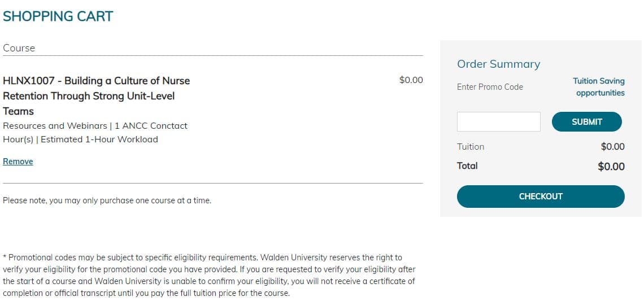Click the Remove link under the course
Viewport: 644px width, 301px height.
pos(18,162)
